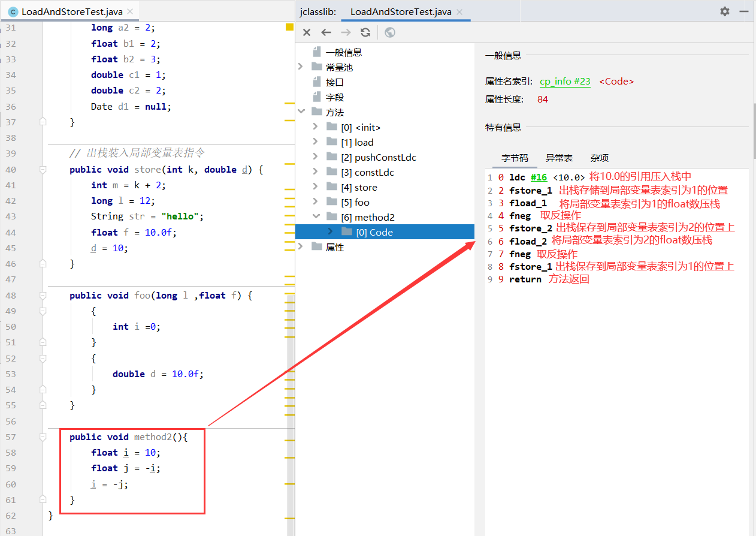Viewport: 756px width, 536px height.
Task: Select the 常量池 tree node
Action: tap(340, 67)
